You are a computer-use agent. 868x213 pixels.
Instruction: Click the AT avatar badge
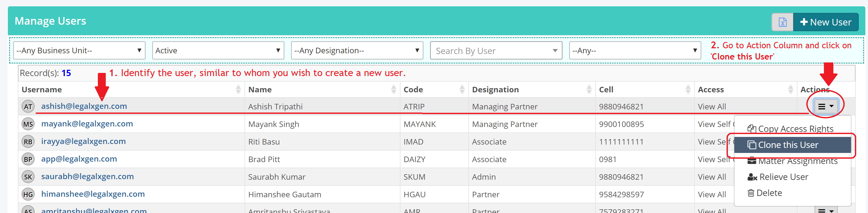click(x=28, y=106)
